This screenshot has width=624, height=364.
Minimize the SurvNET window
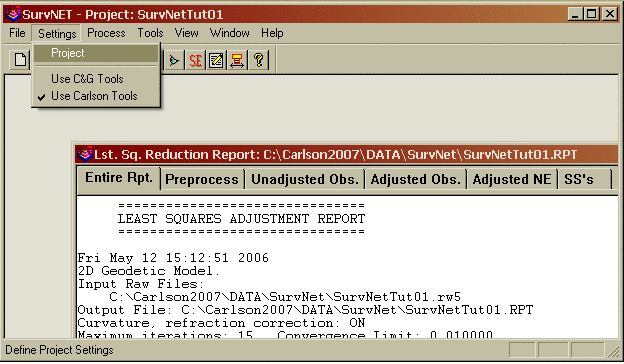pyautogui.click(x=574, y=14)
